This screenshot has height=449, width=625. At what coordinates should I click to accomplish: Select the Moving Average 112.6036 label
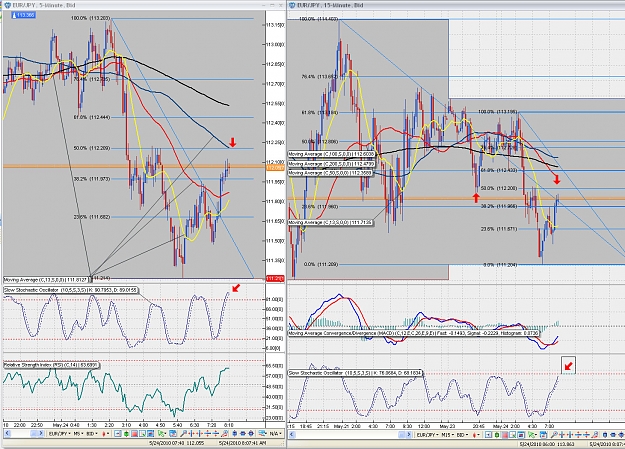click(x=332, y=154)
